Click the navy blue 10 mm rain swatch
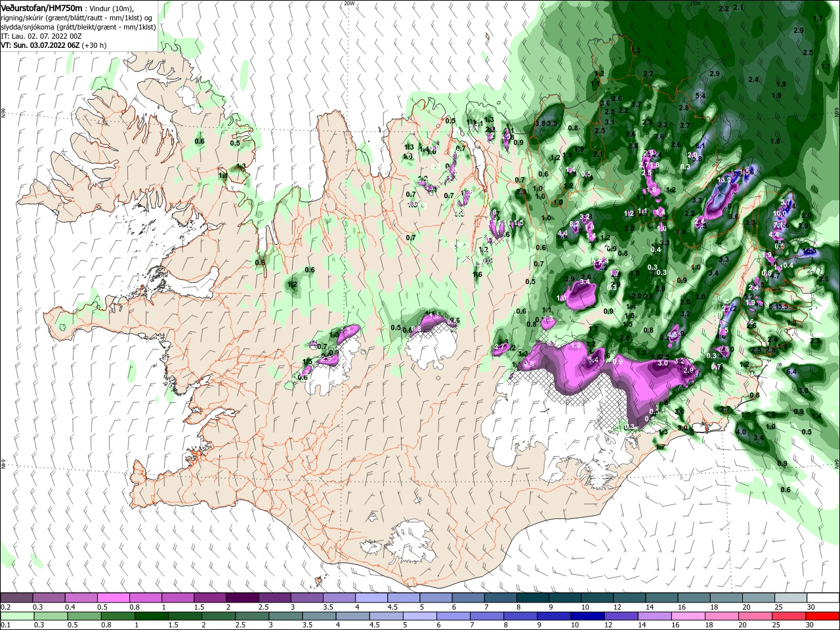840x630 pixels. click(586, 616)
